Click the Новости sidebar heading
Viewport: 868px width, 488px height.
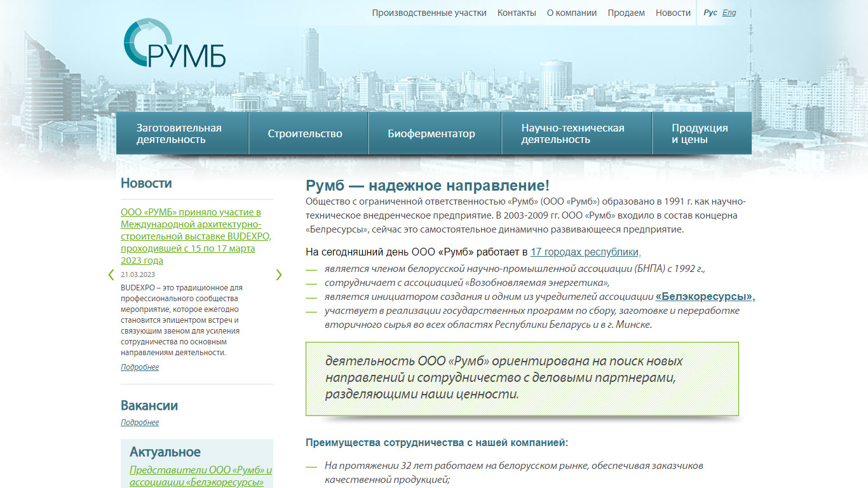pos(146,183)
